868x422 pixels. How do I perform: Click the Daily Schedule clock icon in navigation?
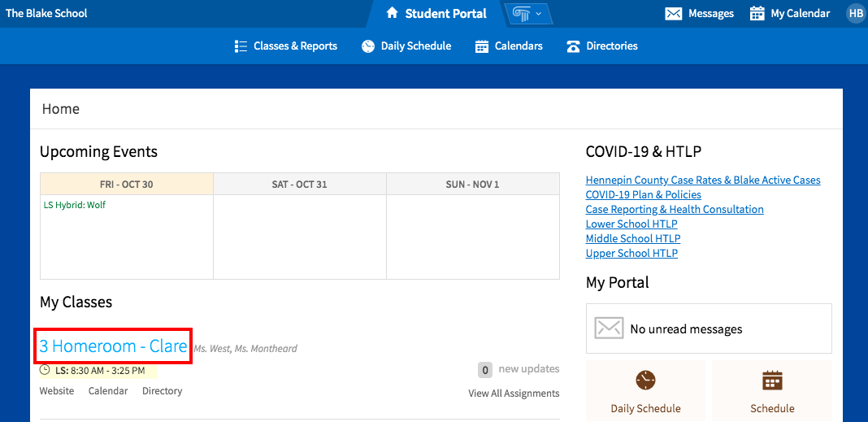(368, 46)
